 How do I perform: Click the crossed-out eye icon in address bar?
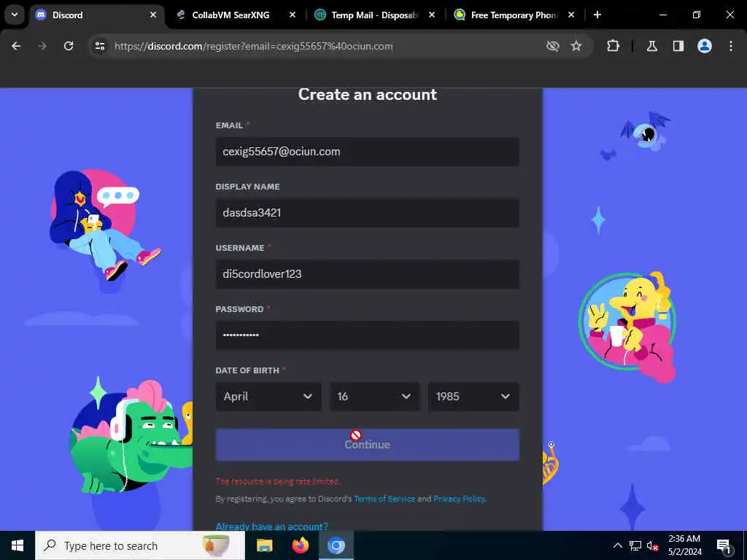(x=553, y=46)
